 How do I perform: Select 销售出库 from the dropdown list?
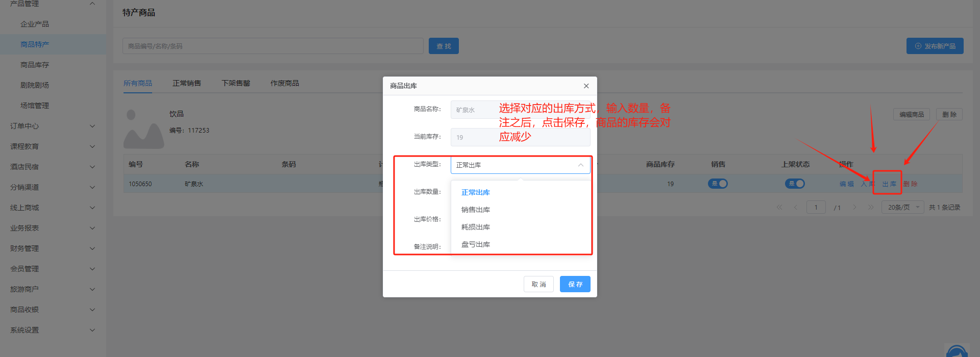tap(475, 210)
